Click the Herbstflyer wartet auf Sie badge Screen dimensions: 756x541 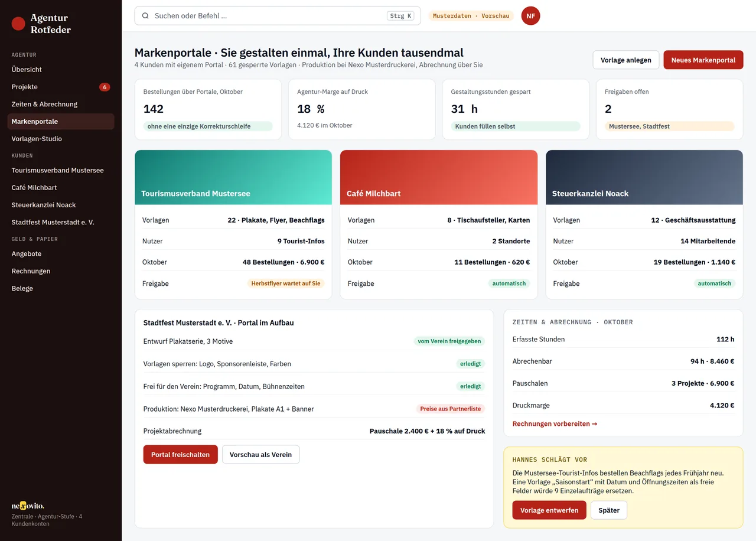[286, 283]
